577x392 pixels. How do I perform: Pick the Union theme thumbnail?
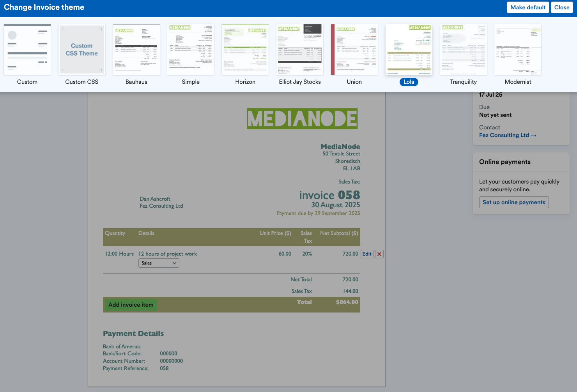click(354, 49)
